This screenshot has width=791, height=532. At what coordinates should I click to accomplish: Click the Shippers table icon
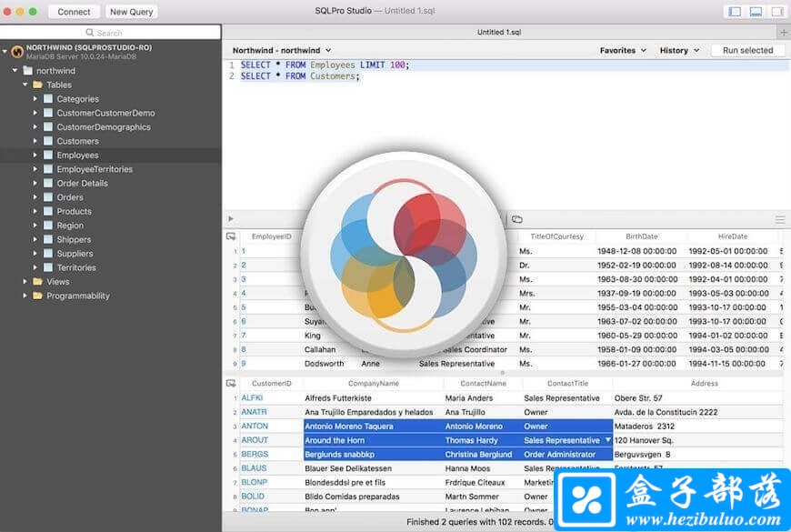[x=48, y=240]
